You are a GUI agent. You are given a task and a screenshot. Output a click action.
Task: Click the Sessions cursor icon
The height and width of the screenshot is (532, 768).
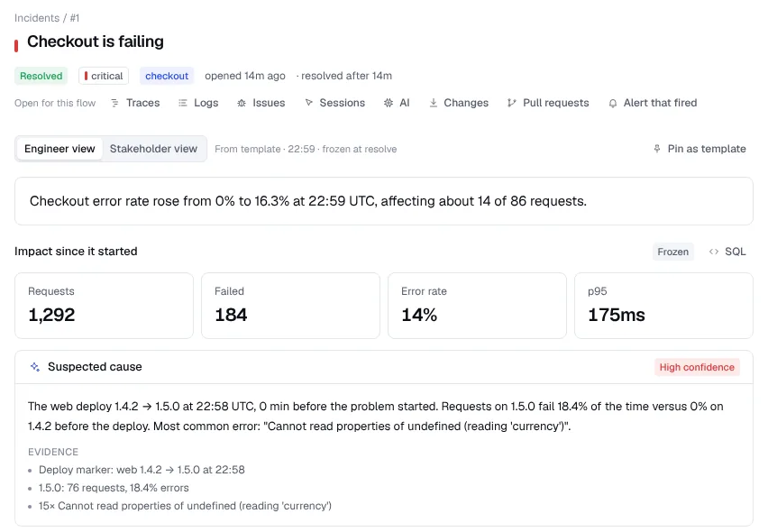click(x=308, y=103)
